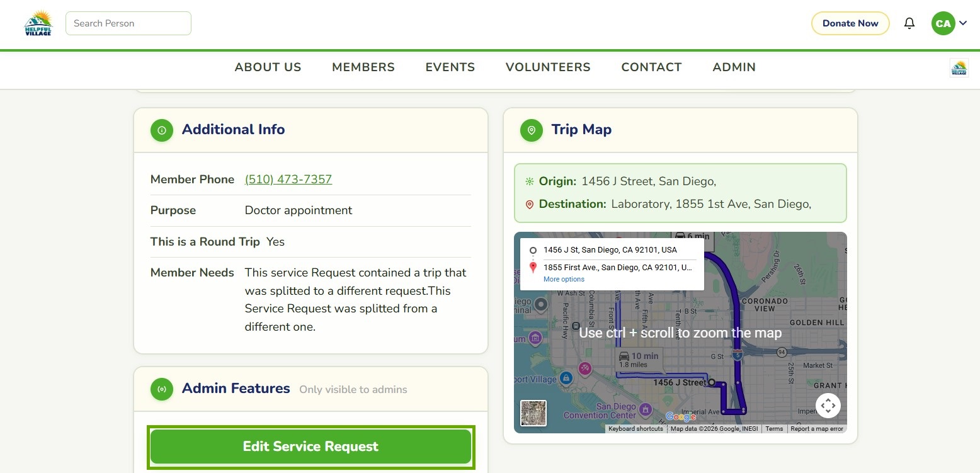The image size is (980, 473).
Task: Click More options in the map card
Action: (564, 279)
